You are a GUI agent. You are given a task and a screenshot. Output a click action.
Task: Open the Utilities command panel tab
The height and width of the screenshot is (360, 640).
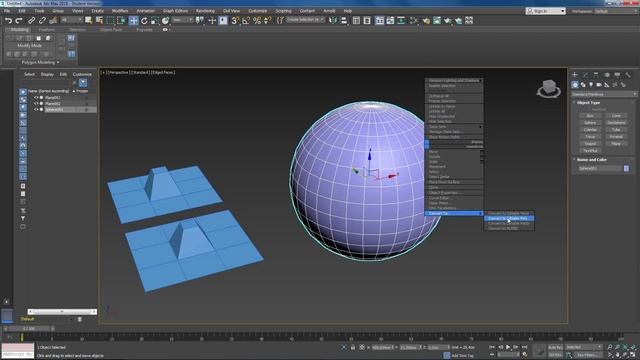point(628,75)
